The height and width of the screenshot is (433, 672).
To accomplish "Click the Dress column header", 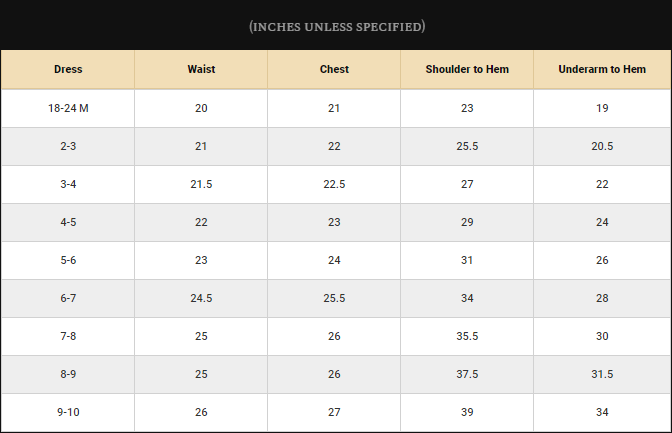I will (x=68, y=69).
